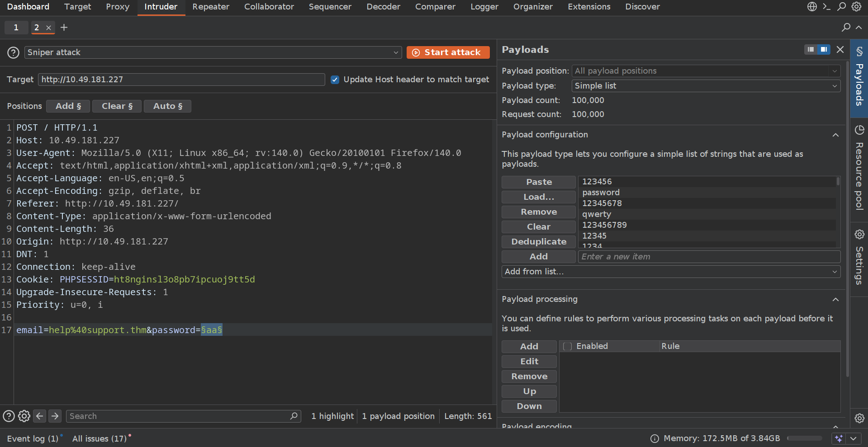Click the memory usage progress bar
The height and width of the screenshot is (447, 868).
(x=804, y=438)
